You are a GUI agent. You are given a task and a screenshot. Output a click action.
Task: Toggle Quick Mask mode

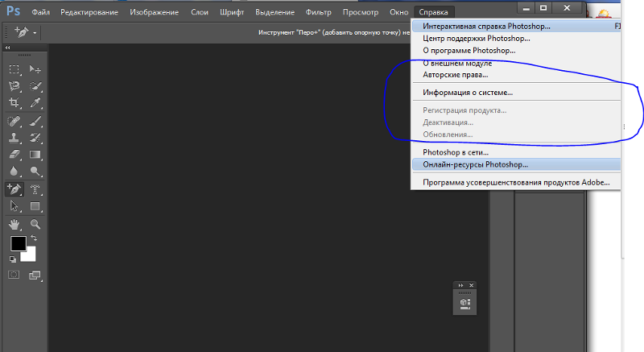pos(14,275)
